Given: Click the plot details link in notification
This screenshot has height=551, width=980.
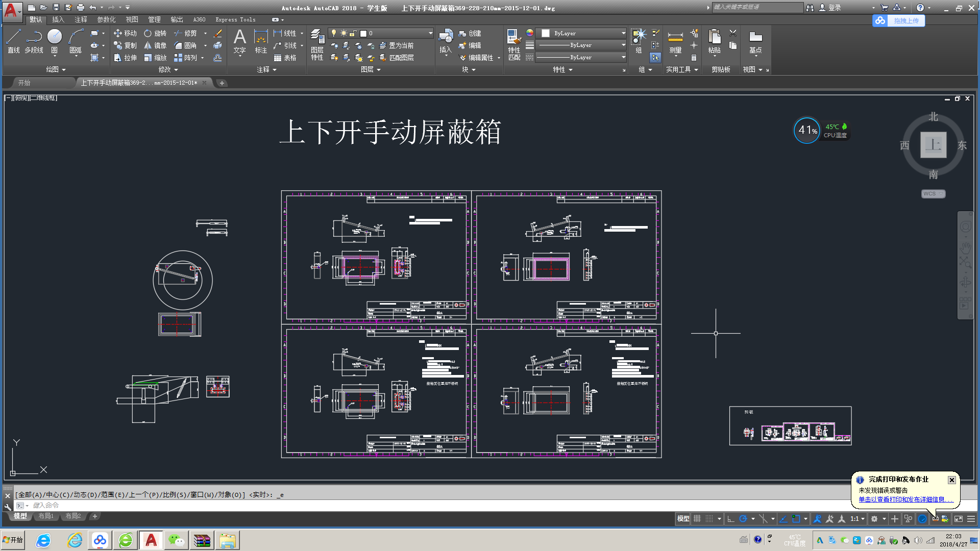Looking at the screenshot, I should click(905, 499).
